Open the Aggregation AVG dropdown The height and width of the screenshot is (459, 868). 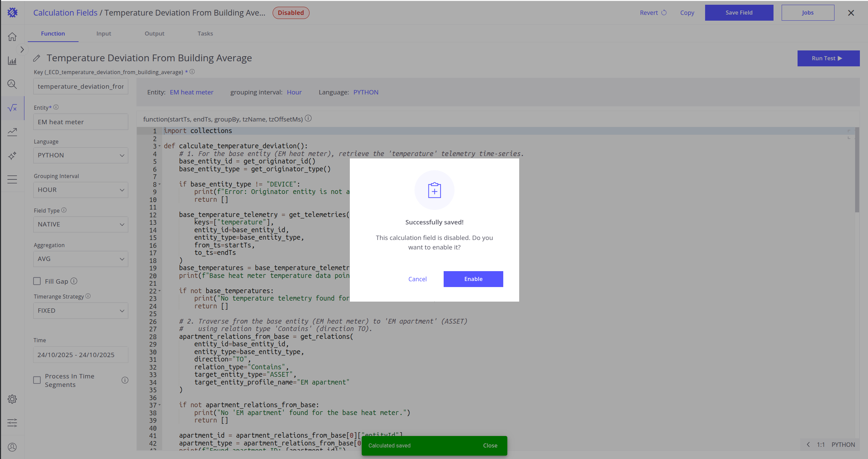point(81,259)
